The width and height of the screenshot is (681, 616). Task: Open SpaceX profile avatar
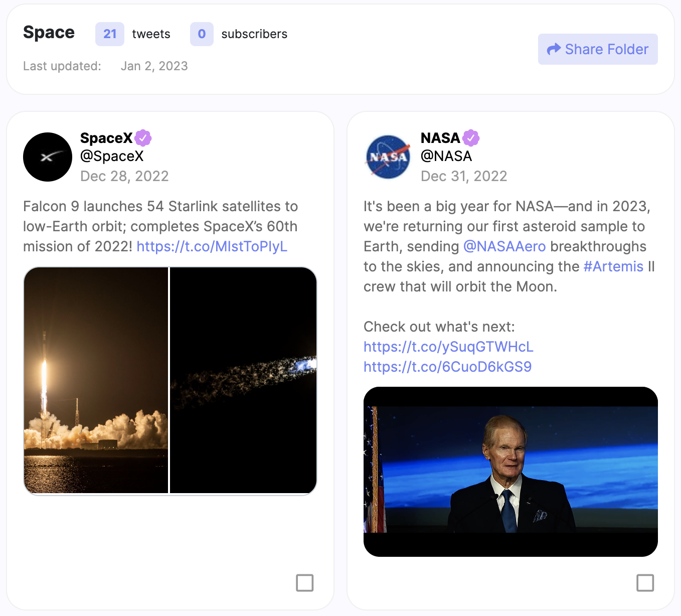click(48, 157)
